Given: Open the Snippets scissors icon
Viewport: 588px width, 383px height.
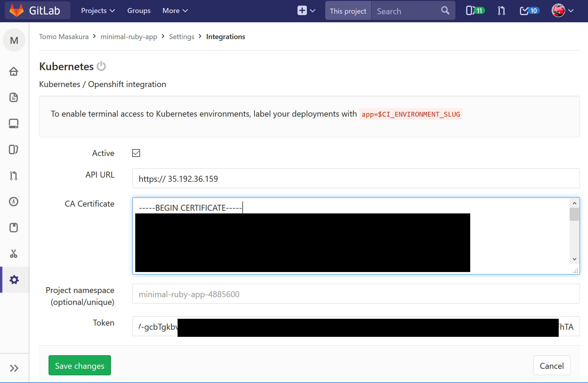Looking at the screenshot, I should [14, 254].
